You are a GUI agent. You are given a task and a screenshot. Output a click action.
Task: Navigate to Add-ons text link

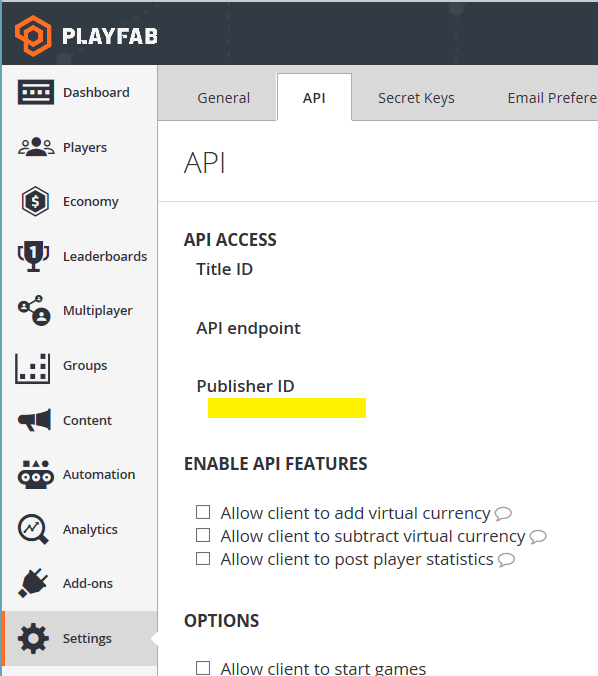(88, 583)
